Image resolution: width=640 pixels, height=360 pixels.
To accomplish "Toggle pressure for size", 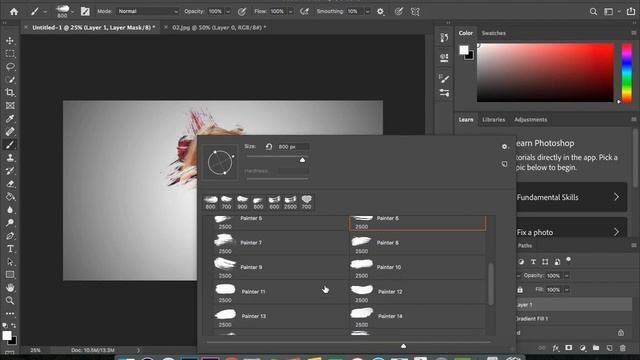I will tap(399, 11).
